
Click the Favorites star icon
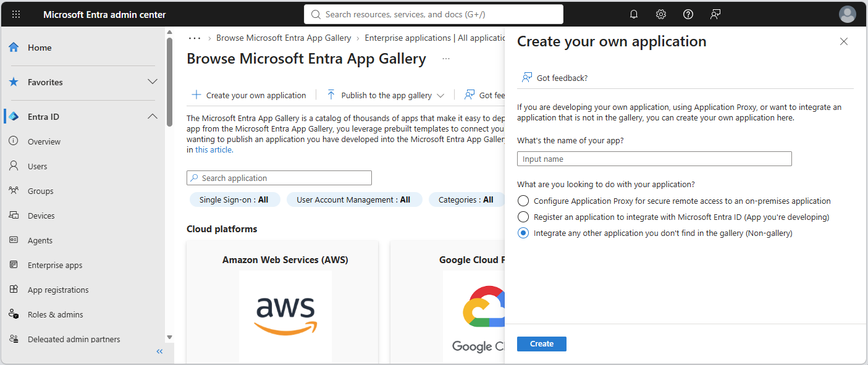coord(14,82)
